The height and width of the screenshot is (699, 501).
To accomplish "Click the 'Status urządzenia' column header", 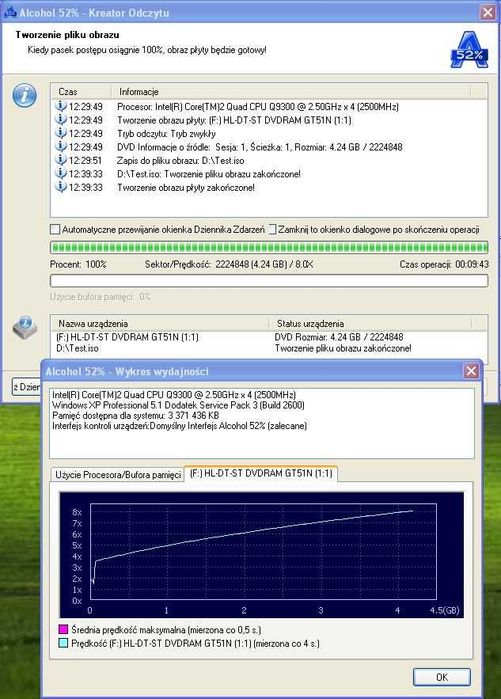I will click(x=370, y=323).
